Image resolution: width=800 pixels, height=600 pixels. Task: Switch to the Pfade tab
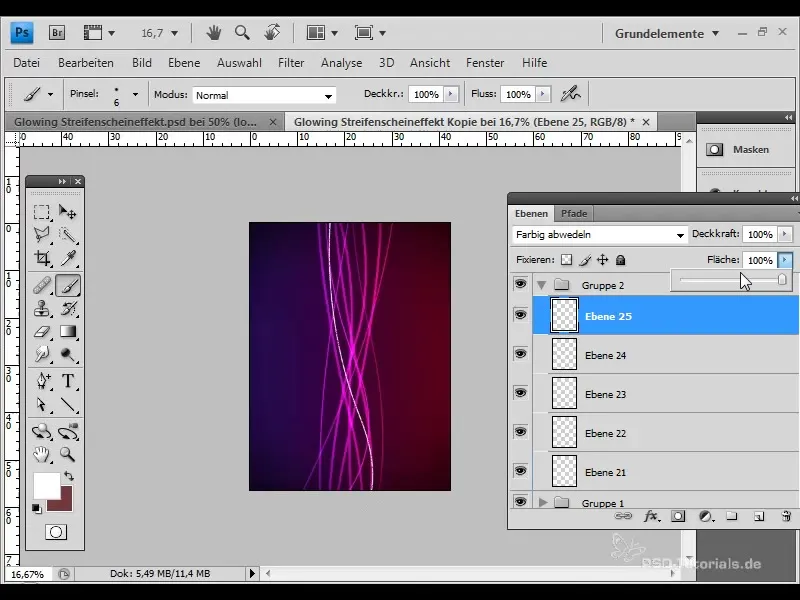pos(574,213)
